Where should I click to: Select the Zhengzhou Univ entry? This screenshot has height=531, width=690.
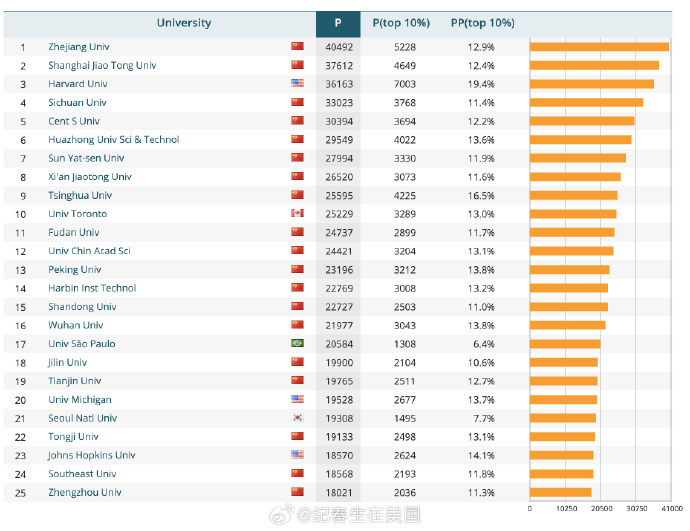click(x=85, y=492)
